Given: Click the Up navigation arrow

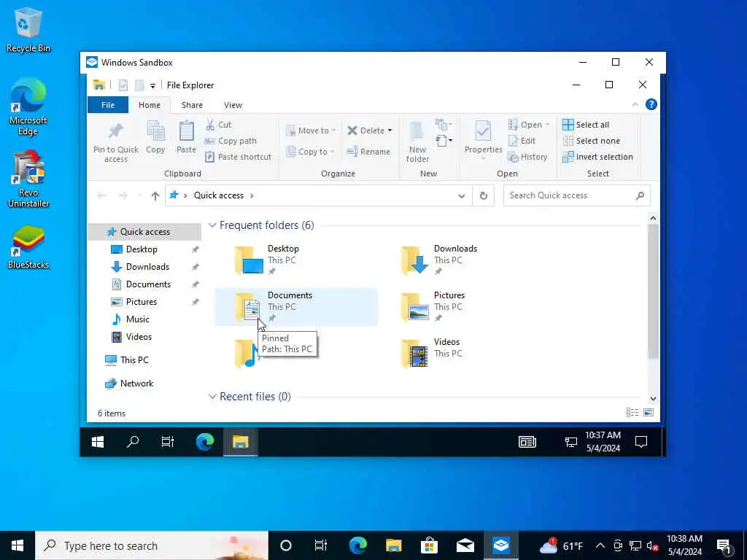Looking at the screenshot, I should click(x=155, y=195).
